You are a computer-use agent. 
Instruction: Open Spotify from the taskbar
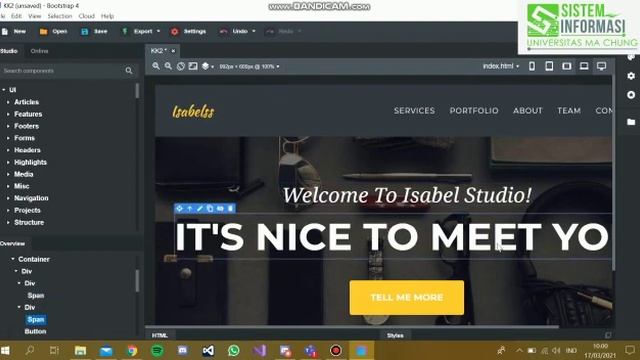[158, 351]
